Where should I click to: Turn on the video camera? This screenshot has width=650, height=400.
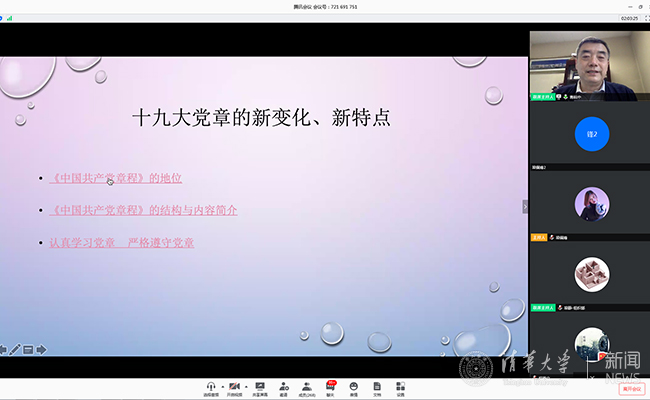[235, 385]
